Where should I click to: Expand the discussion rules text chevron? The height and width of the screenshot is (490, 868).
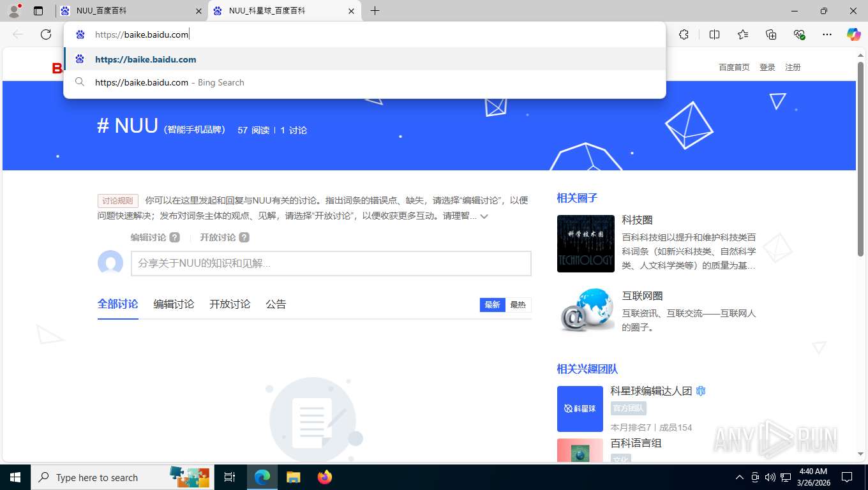pos(484,216)
